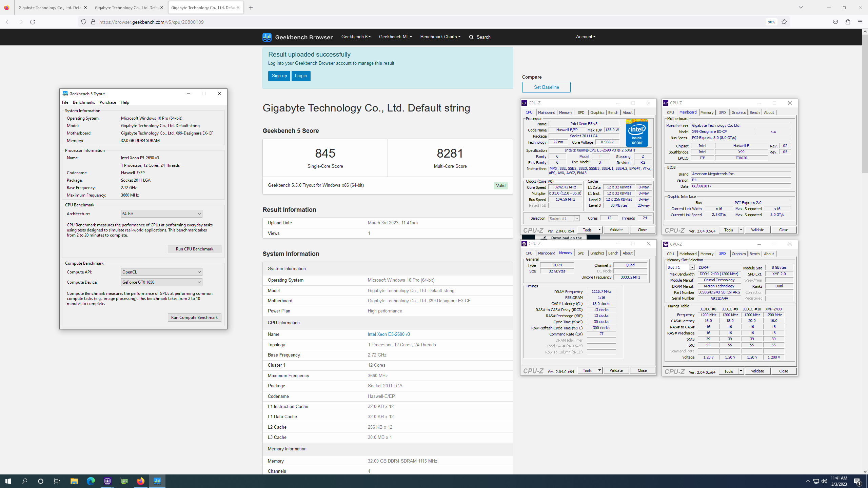Open the browser extensions icon
This screenshot has height=488, width=868.
pos(848,22)
